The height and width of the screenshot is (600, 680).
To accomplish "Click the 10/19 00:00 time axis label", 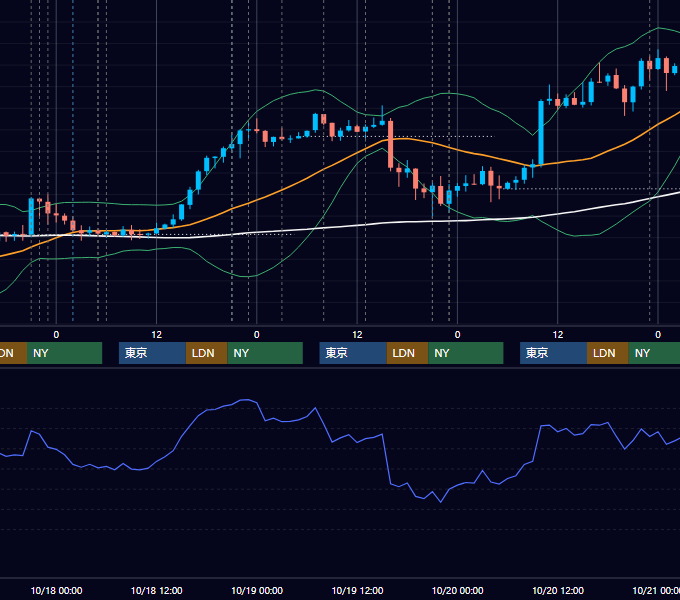I will pos(257,590).
